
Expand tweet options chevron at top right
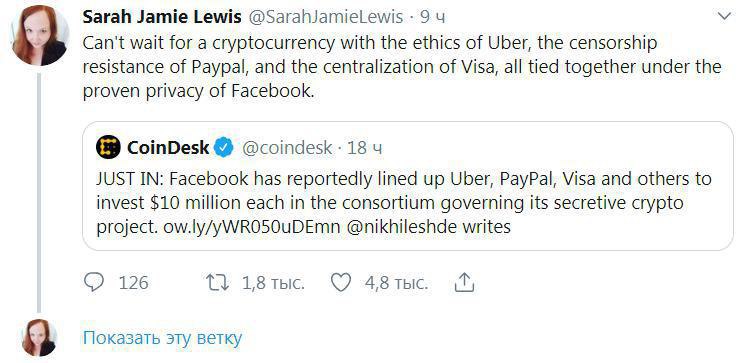tap(725, 17)
